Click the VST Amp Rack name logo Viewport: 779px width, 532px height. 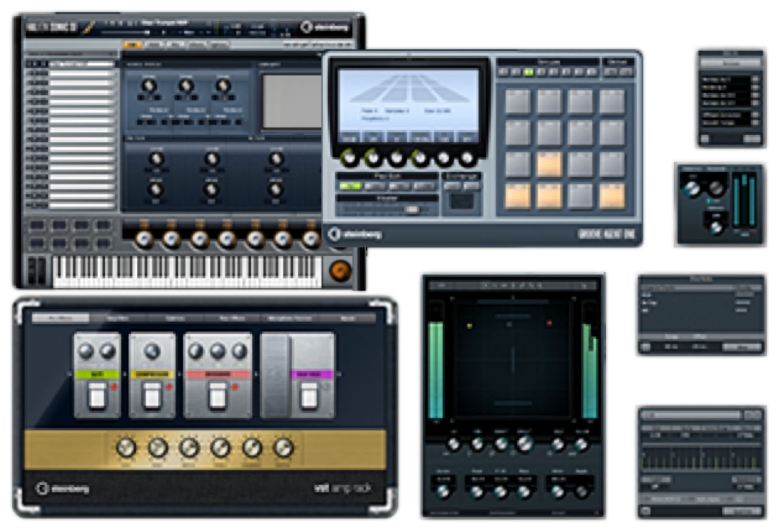(x=343, y=488)
